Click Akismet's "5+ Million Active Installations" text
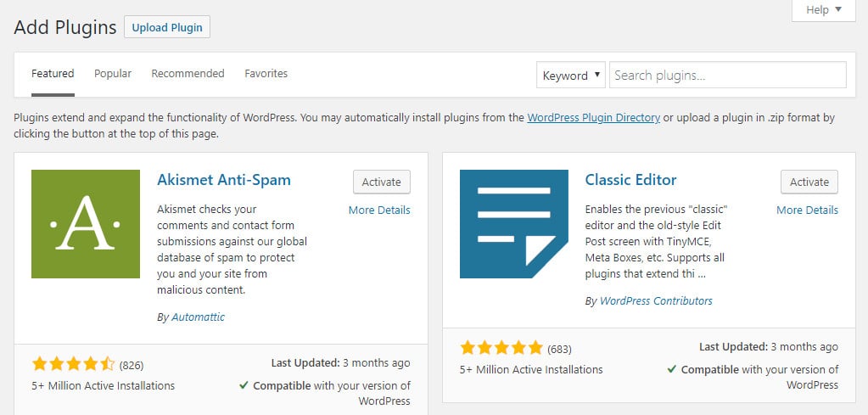 pyautogui.click(x=103, y=385)
